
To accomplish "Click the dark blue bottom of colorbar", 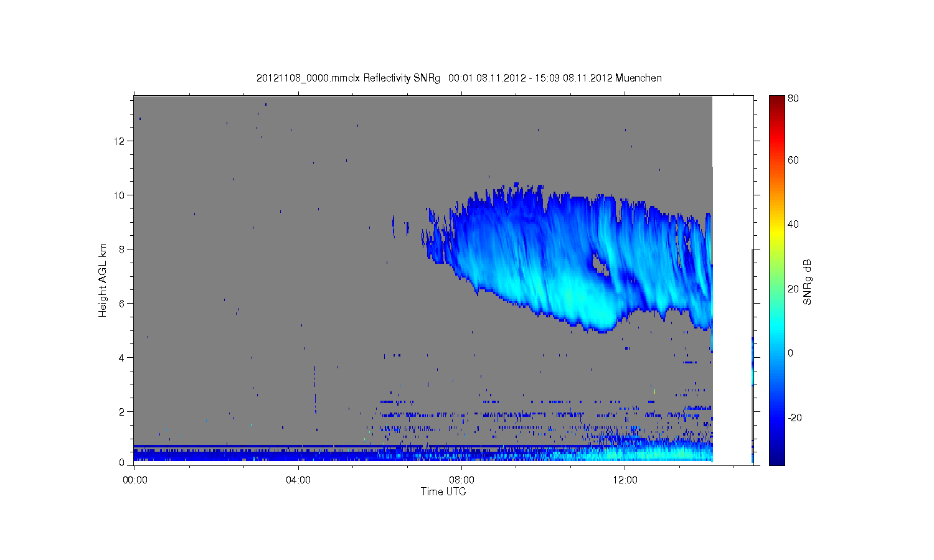I will click(x=776, y=459).
